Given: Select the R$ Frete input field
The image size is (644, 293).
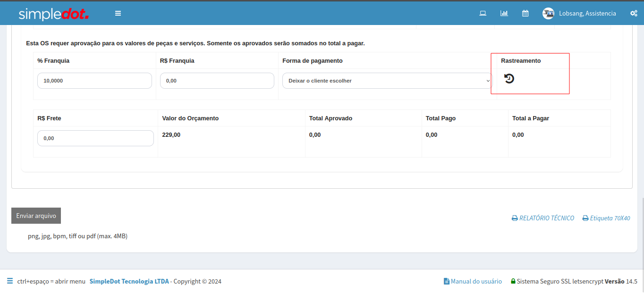Looking at the screenshot, I should click(x=95, y=138).
